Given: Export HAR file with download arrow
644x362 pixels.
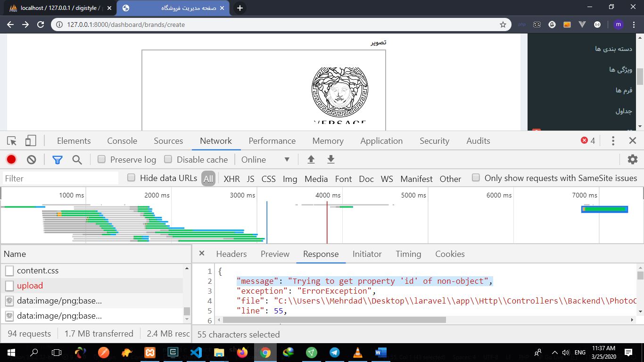Looking at the screenshot, I should [x=331, y=160].
